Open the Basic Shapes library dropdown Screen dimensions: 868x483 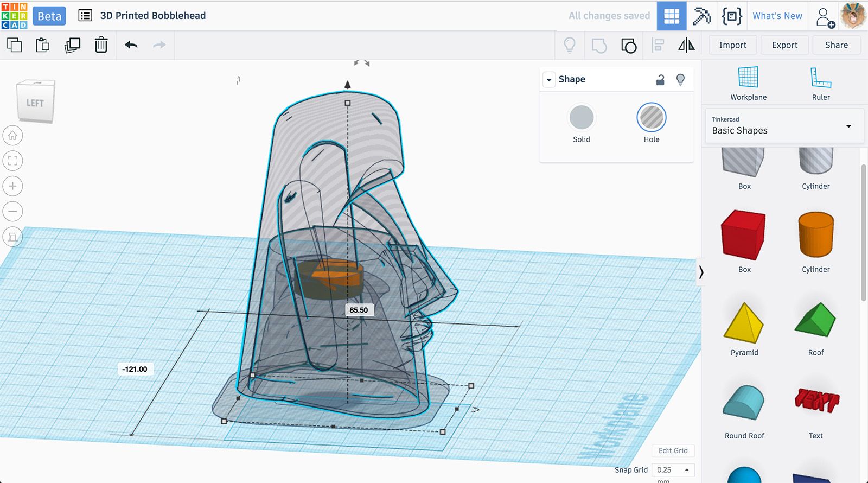coord(784,126)
